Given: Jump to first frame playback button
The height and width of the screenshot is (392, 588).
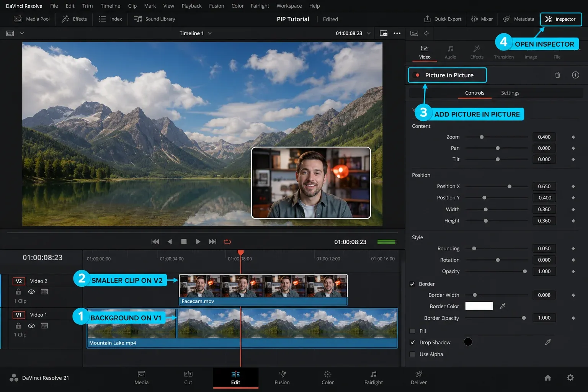Looking at the screenshot, I should pyautogui.click(x=155, y=242).
